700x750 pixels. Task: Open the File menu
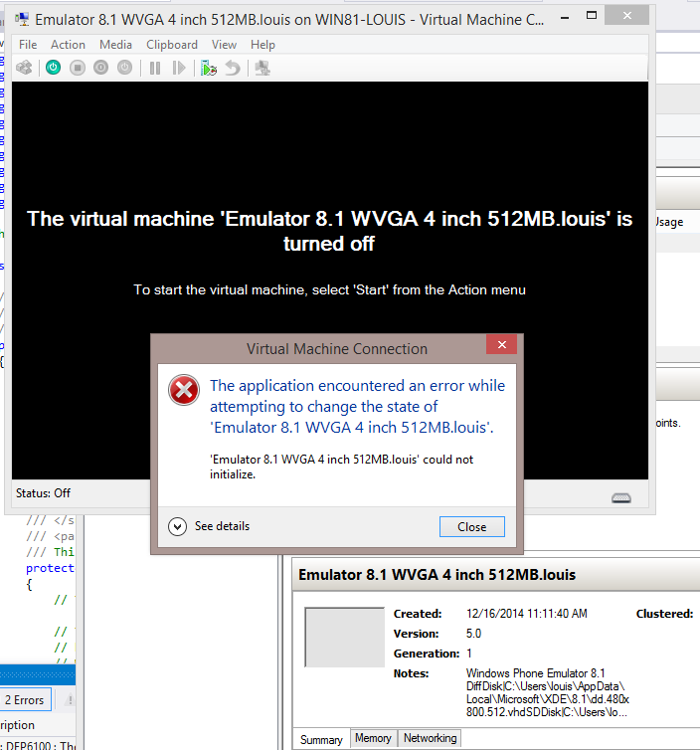tap(28, 45)
